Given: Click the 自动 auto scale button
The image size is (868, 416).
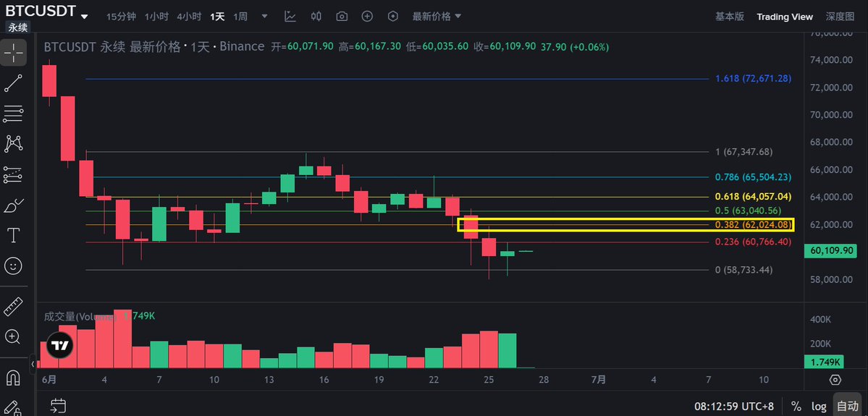Looking at the screenshot, I should pos(848,407).
